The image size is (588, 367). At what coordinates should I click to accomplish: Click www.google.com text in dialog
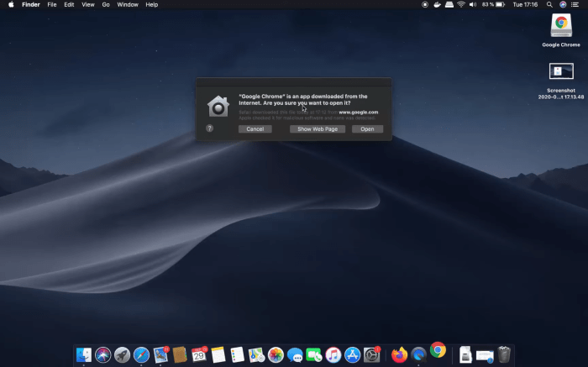[x=358, y=112]
